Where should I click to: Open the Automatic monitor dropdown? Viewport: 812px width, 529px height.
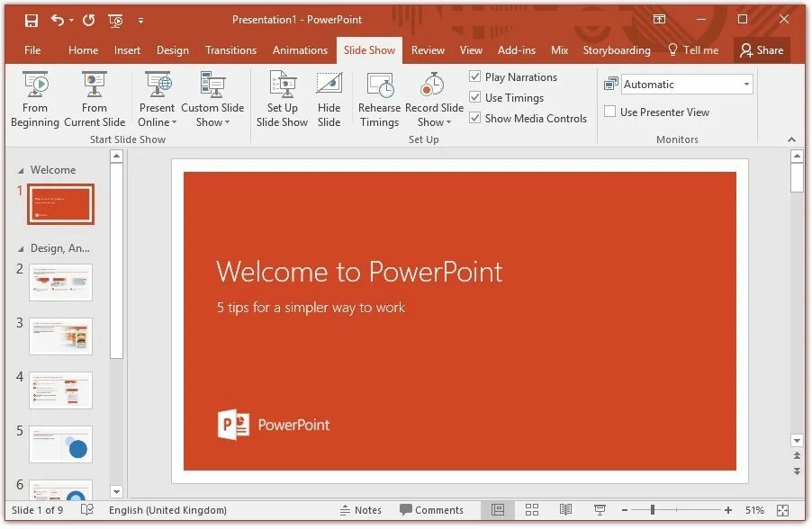coord(746,84)
